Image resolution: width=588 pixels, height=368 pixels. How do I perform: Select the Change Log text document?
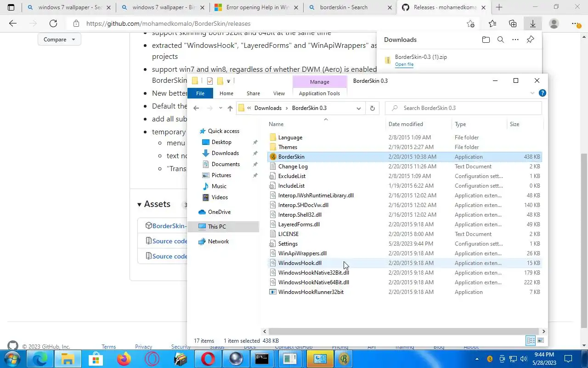404,167
